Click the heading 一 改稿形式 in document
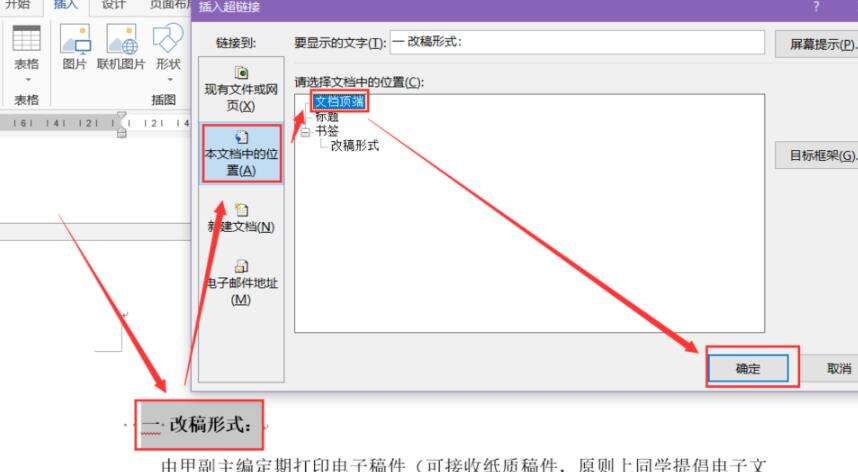Viewport: 858px width, 472px height. tap(198, 424)
